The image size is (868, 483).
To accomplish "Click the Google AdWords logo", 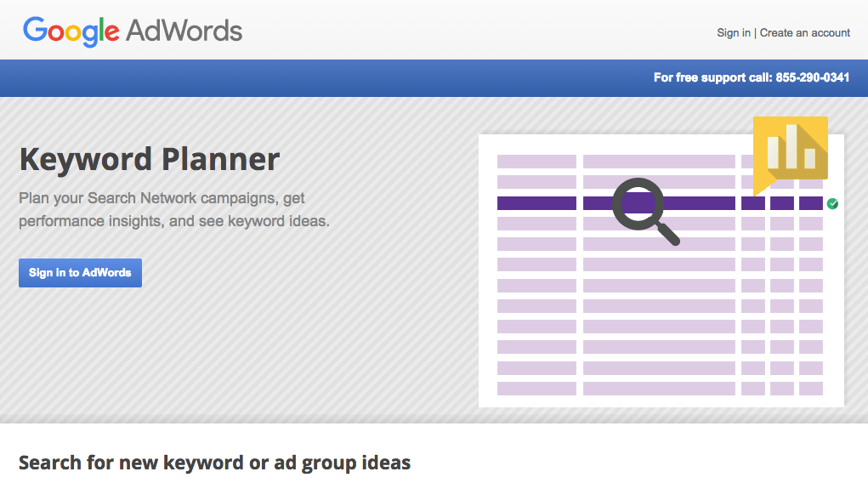I will click(x=133, y=31).
